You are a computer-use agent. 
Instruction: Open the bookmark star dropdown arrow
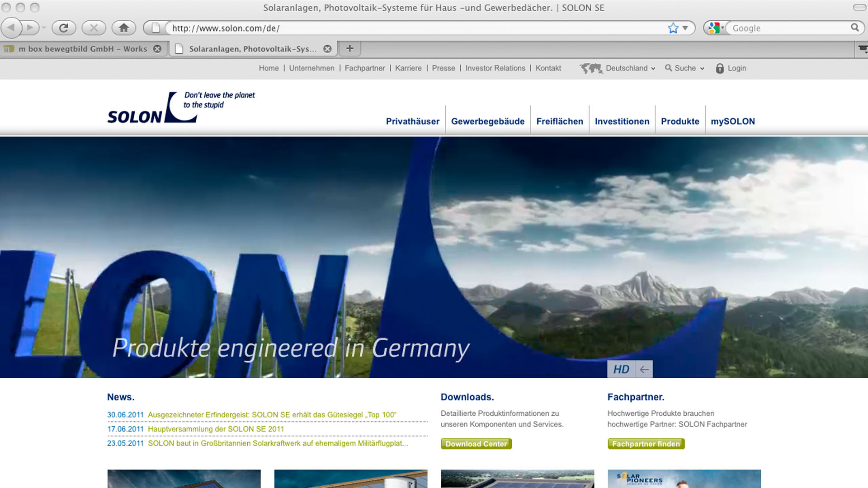pos(685,28)
